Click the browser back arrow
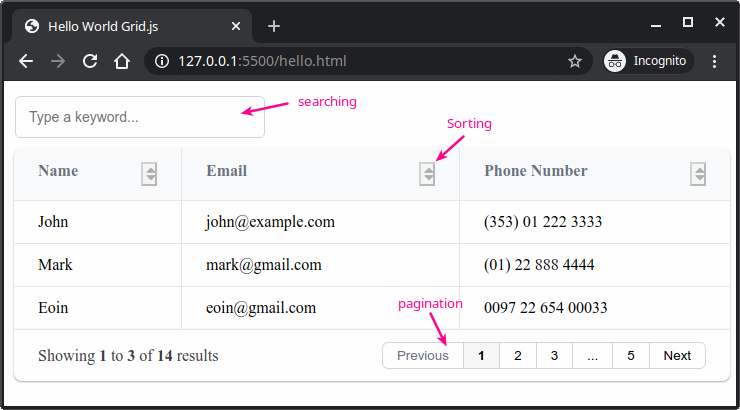Screen dimensions: 740x410 pos(26,61)
